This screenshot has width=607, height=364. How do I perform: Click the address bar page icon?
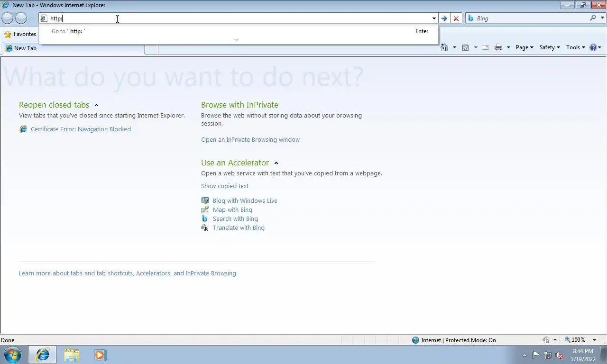[44, 18]
